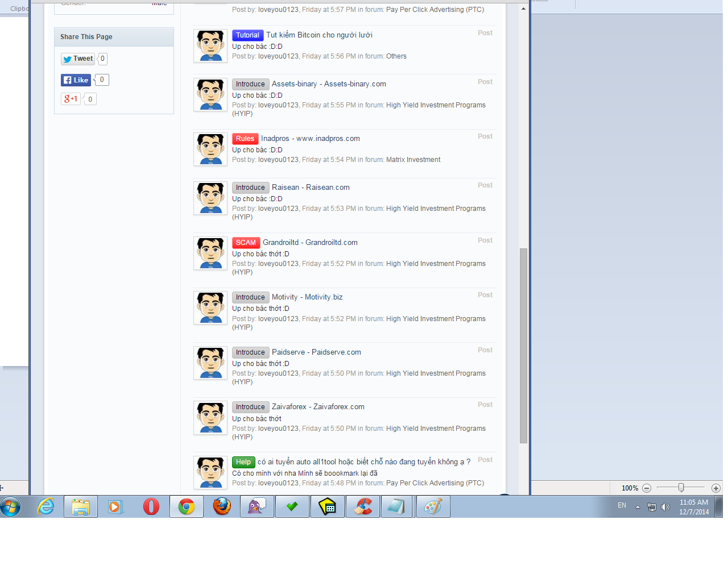Click the Windows Start button
Viewport: 728px width, 582px height.
[10, 506]
